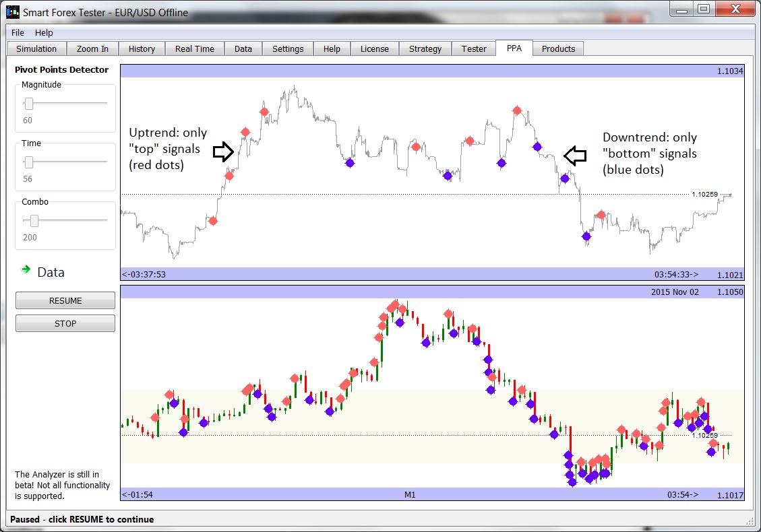Viewport: 761px width, 532px height.
Task: Open the History tab
Action: 142,49
